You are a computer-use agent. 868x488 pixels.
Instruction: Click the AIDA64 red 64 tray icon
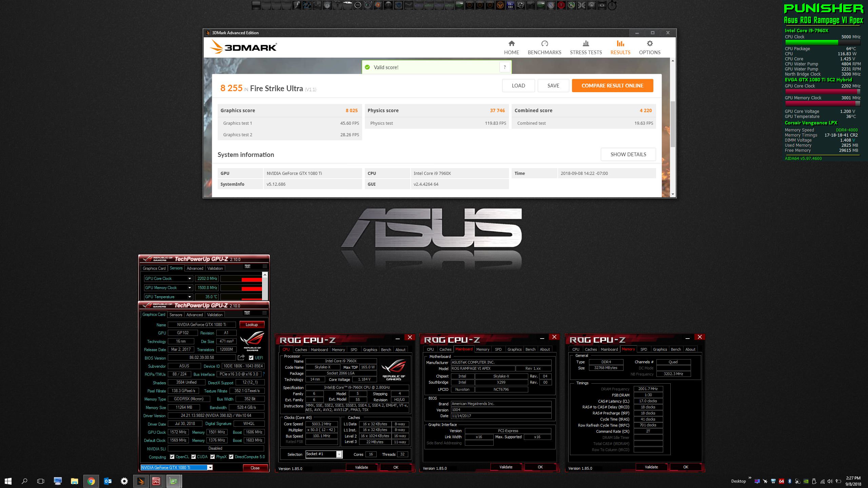pyautogui.click(x=782, y=481)
